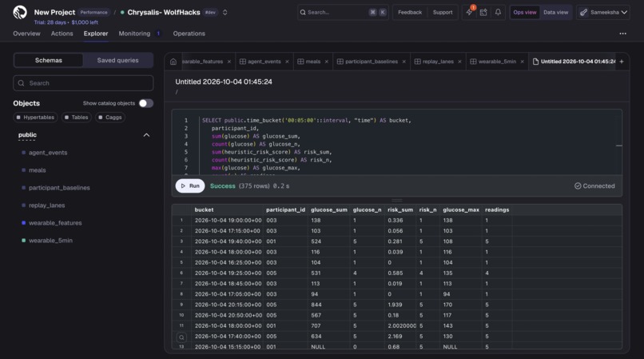Click the glucose_max column header

(x=461, y=209)
